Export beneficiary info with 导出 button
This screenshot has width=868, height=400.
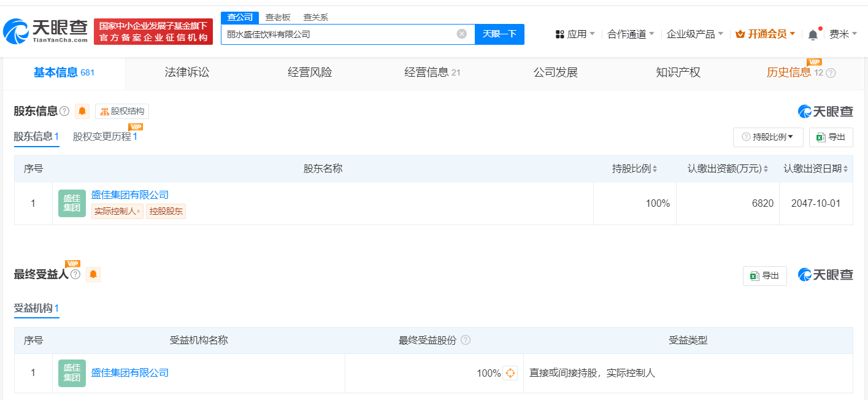pyautogui.click(x=765, y=276)
